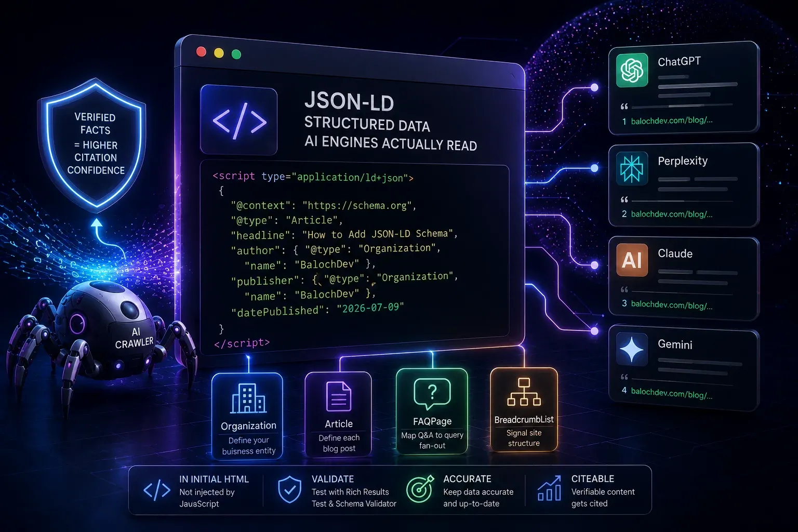Click the "ChatGPT" card title

click(x=679, y=62)
